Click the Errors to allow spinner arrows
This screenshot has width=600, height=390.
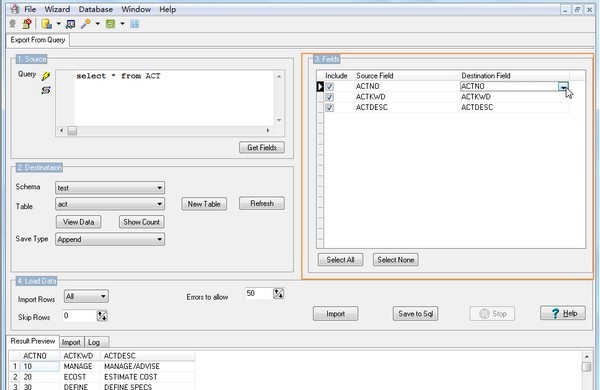279,294
